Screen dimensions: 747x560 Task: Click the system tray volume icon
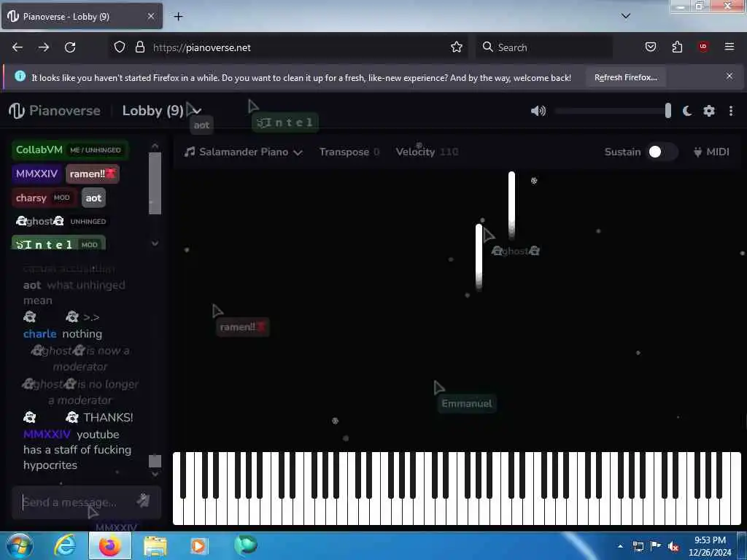(x=673, y=546)
